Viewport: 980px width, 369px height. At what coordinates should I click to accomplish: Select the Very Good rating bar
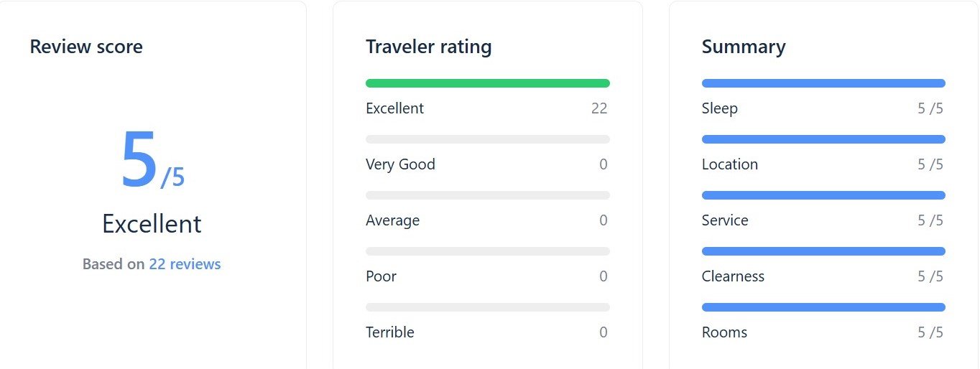(487, 139)
